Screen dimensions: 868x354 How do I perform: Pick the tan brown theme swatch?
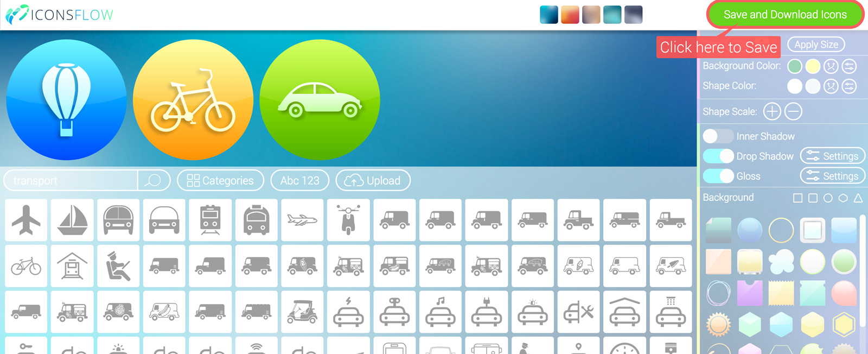(591, 15)
